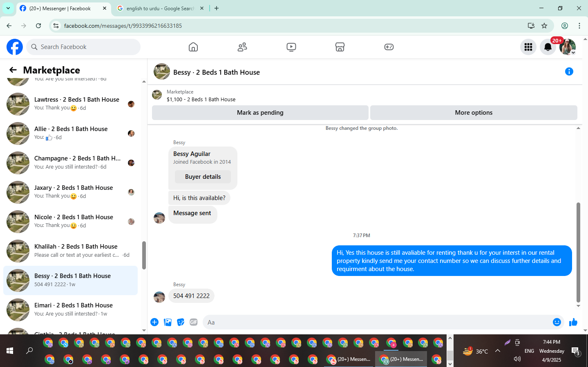Image resolution: width=588 pixels, height=367 pixels.
Task: Send a thumbs-up like
Action: 573,322
